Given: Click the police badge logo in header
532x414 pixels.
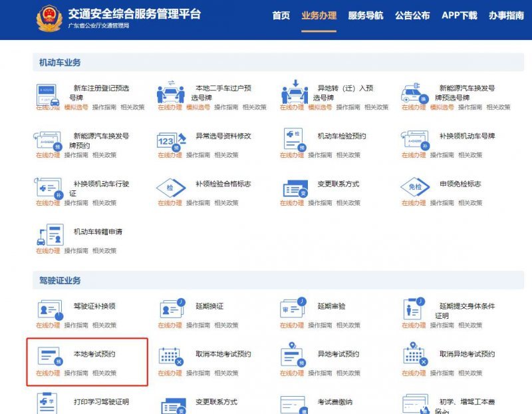Looking at the screenshot, I should (48, 19).
